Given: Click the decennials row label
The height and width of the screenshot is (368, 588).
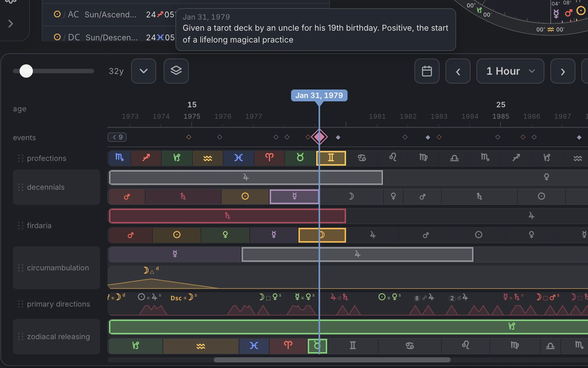Looking at the screenshot, I should pyautogui.click(x=46, y=187).
